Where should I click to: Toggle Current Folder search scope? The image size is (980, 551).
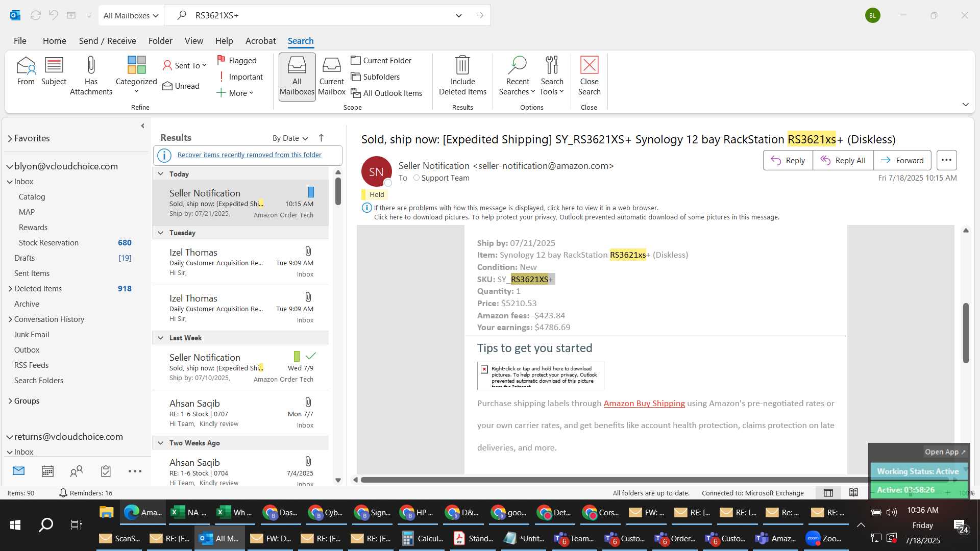[x=381, y=60]
